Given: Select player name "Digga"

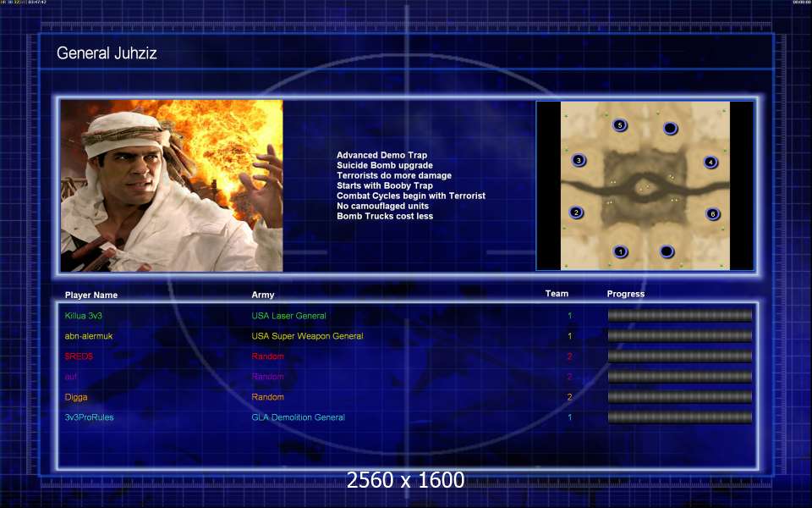Looking at the screenshot, I should pyautogui.click(x=76, y=397).
